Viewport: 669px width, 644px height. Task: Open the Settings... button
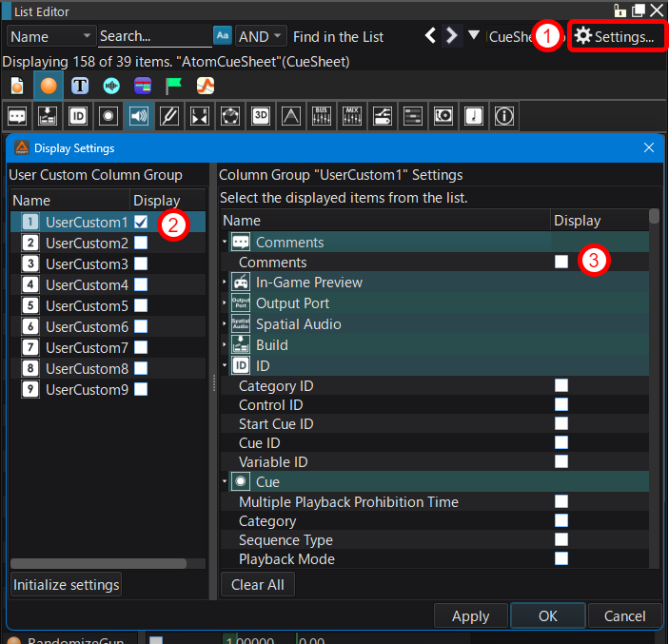pos(616,37)
